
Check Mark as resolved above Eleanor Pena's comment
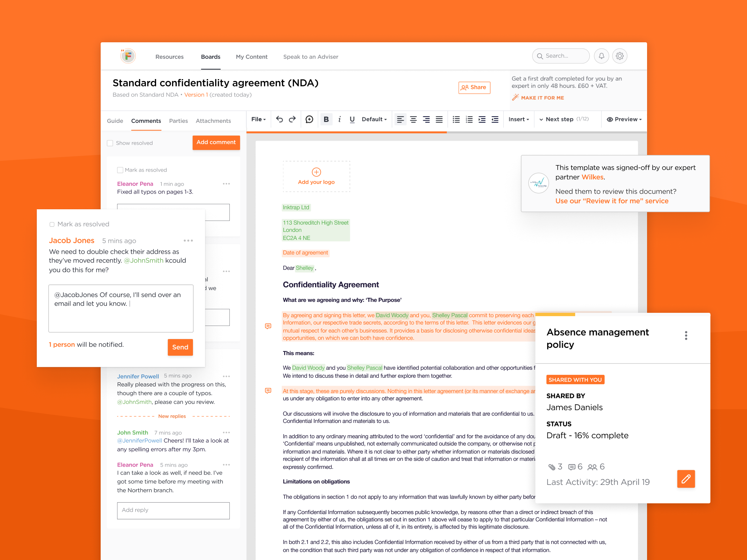pos(120,170)
